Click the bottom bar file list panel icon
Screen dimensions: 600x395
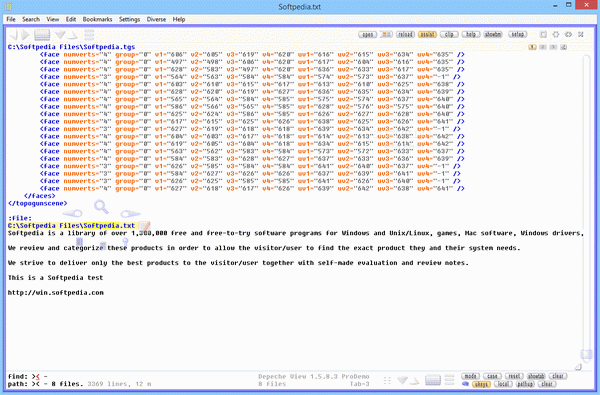tap(433, 380)
